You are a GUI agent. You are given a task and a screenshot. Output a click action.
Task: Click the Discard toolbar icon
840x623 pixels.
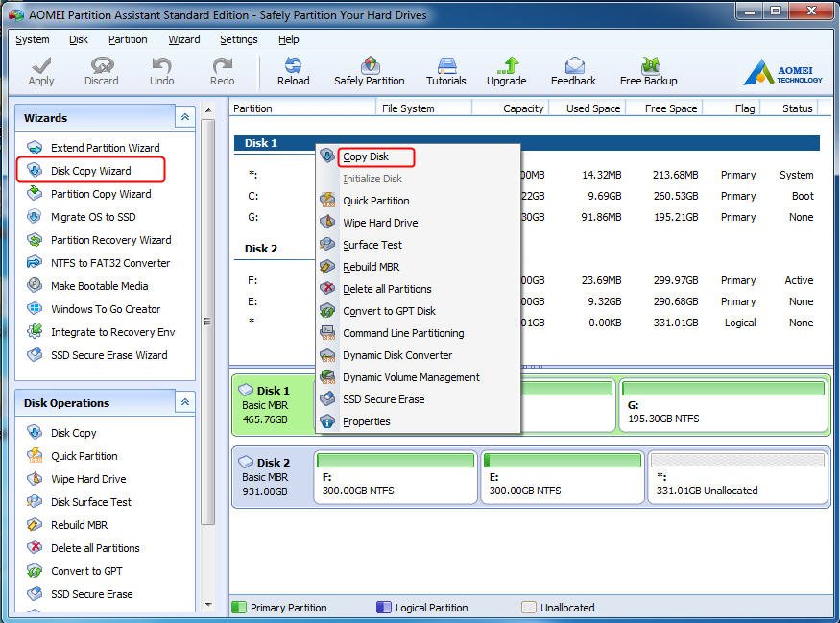[101, 65]
